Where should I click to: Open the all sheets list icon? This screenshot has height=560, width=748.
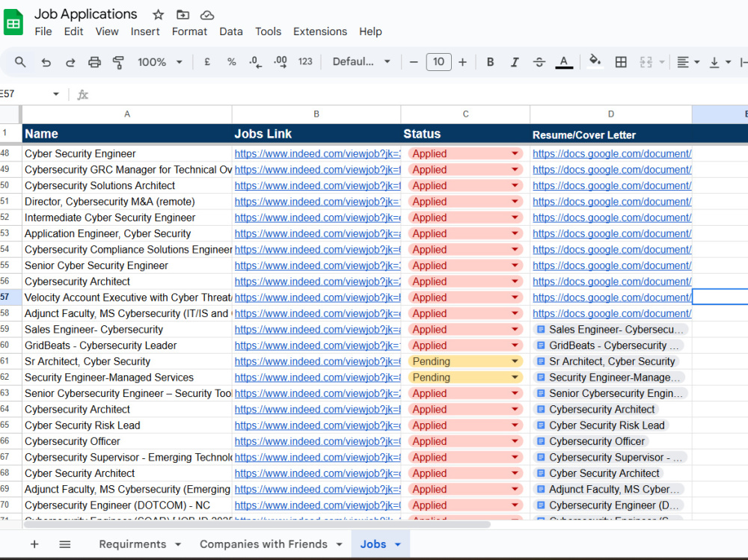click(x=65, y=544)
